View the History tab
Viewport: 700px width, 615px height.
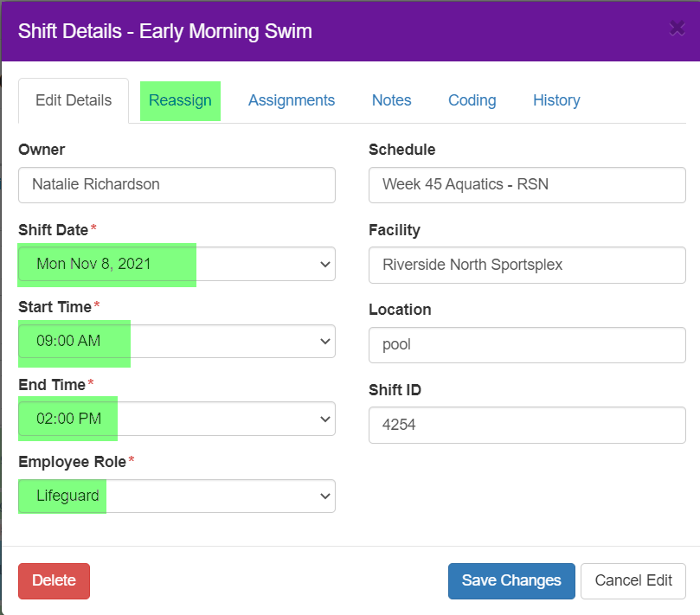[x=556, y=100]
